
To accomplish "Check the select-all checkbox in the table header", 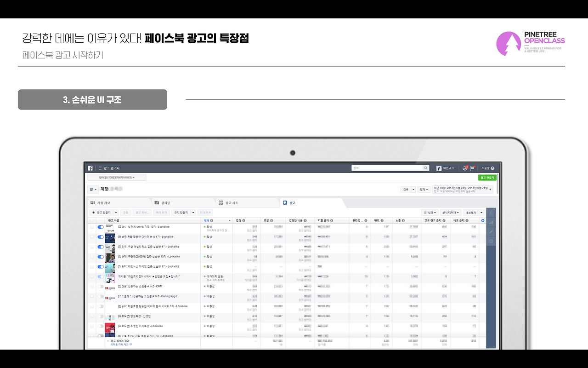I will [x=91, y=220].
